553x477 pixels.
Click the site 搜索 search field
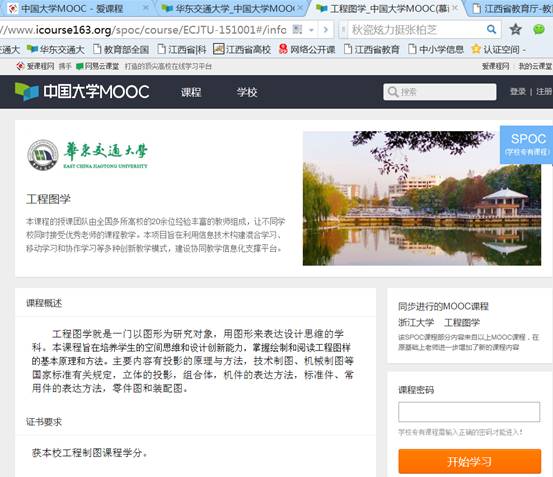coord(440,92)
